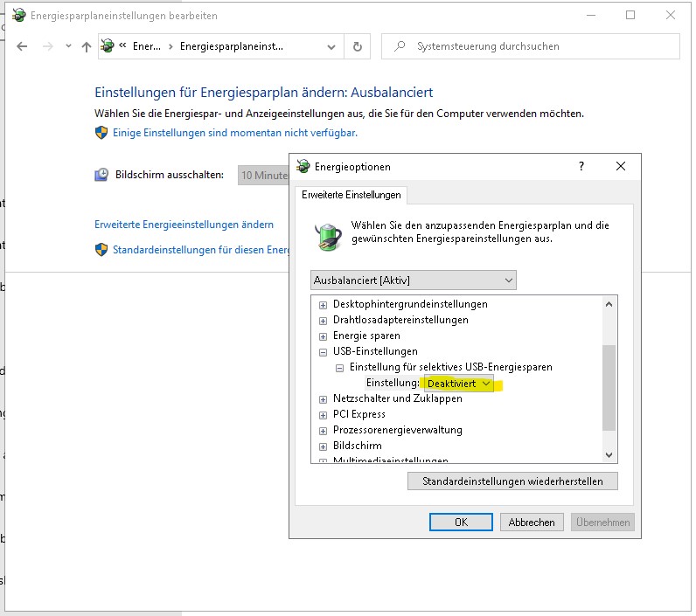Click the Systemsteuerung durchsuchen search field

point(533,46)
